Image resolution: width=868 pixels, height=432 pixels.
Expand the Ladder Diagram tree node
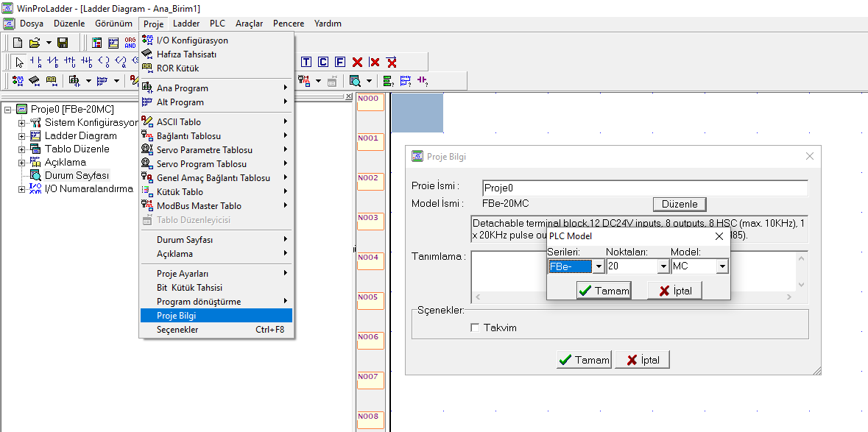coord(21,135)
